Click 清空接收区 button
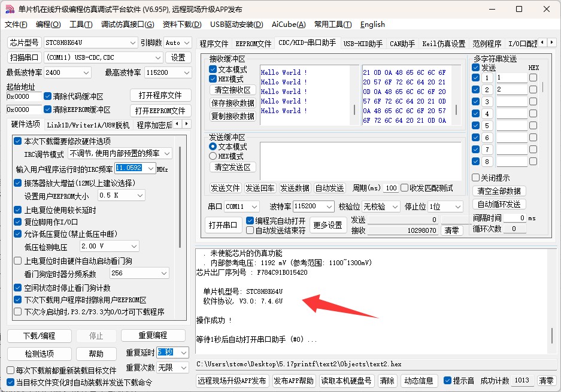The height and width of the screenshot is (392, 561). 232,90
